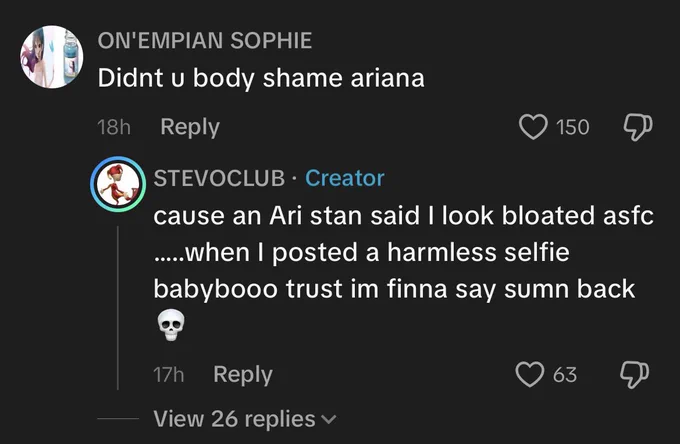
Task: Like STEVOCLUB's creator reply with heart
Action: [x=530, y=374]
